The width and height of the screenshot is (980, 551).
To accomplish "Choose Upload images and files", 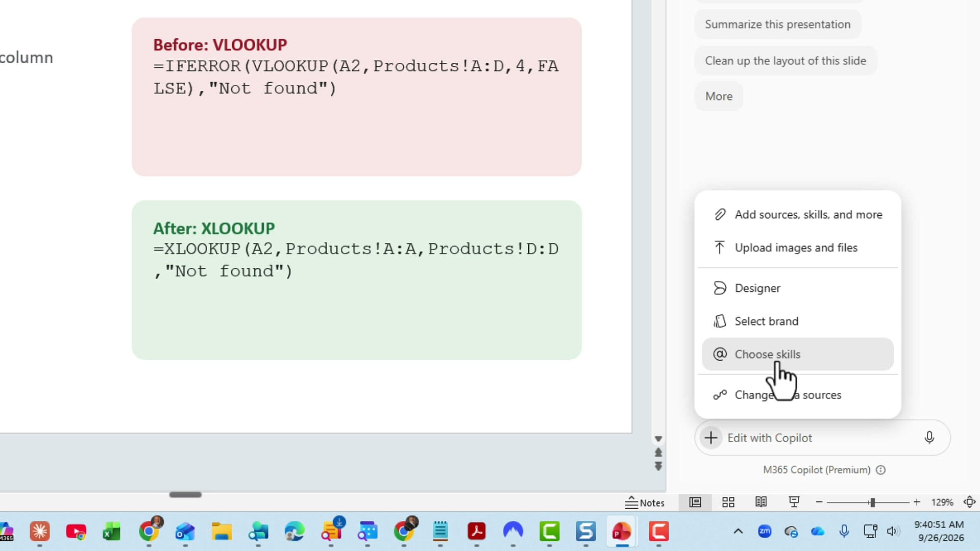I will click(798, 248).
